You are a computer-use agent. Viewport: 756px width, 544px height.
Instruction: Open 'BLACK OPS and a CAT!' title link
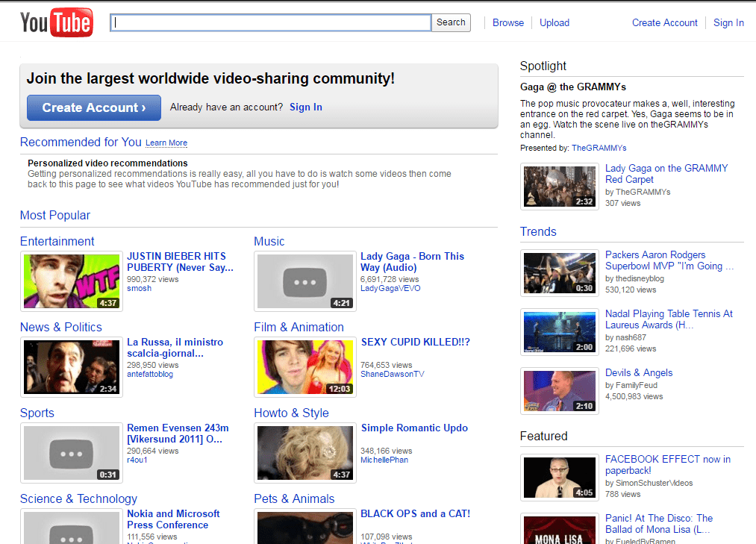(x=415, y=513)
